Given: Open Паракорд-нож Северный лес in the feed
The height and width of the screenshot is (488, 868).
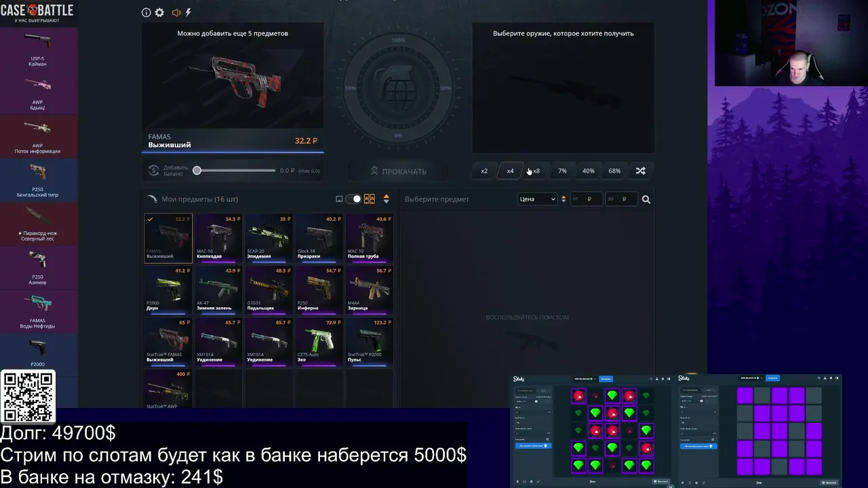Looking at the screenshot, I should pyautogui.click(x=38, y=224).
